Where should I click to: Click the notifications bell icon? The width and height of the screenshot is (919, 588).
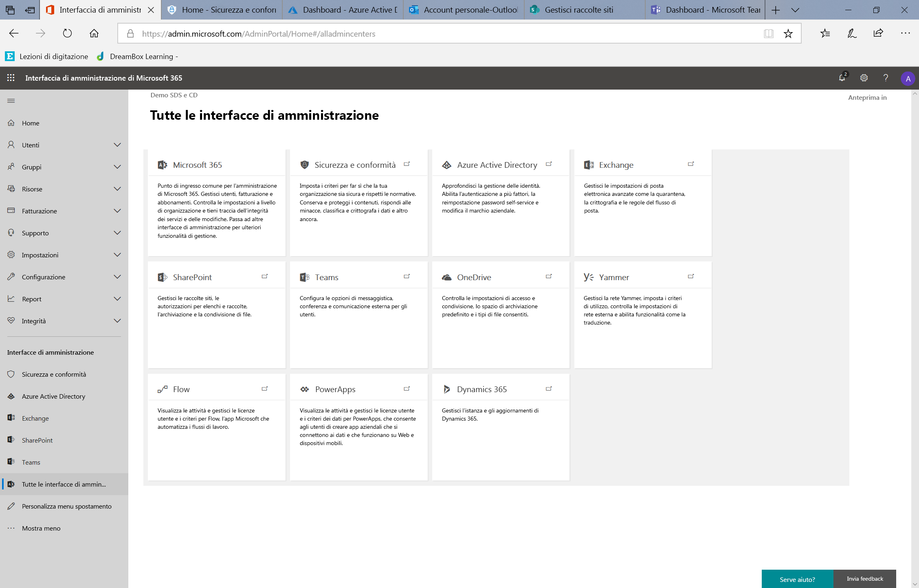click(842, 78)
